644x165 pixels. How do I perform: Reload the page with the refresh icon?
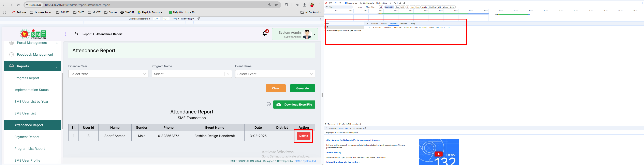pyautogui.click(x=18, y=5)
